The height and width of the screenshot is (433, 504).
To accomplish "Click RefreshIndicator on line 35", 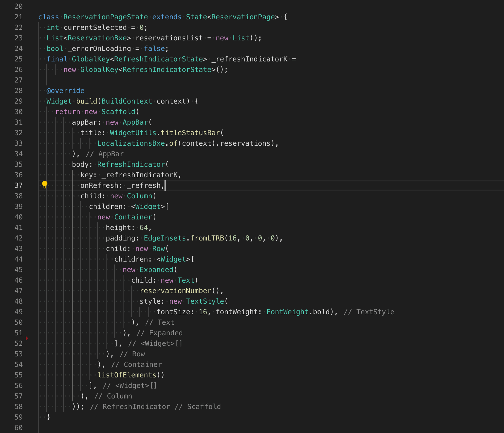I will [x=131, y=164].
